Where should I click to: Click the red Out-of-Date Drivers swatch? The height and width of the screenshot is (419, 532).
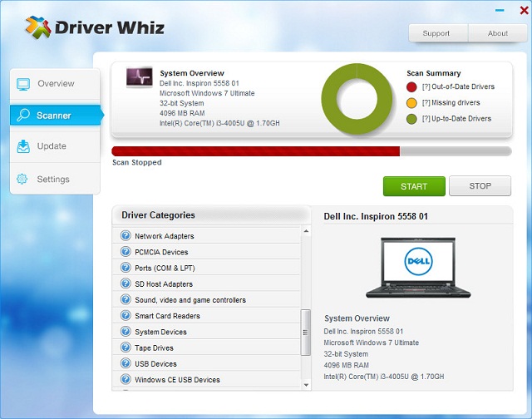tap(411, 86)
